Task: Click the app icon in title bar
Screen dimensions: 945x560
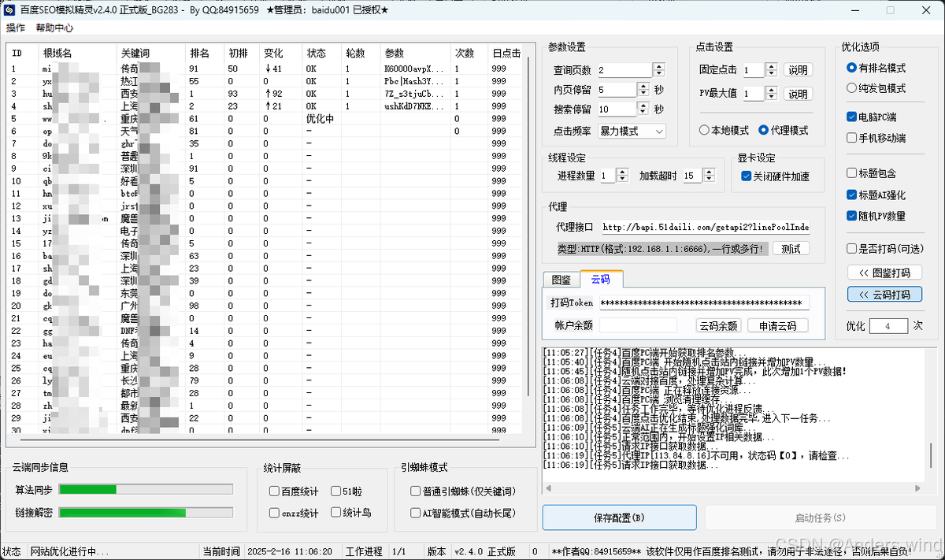Action: pos(9,10)
